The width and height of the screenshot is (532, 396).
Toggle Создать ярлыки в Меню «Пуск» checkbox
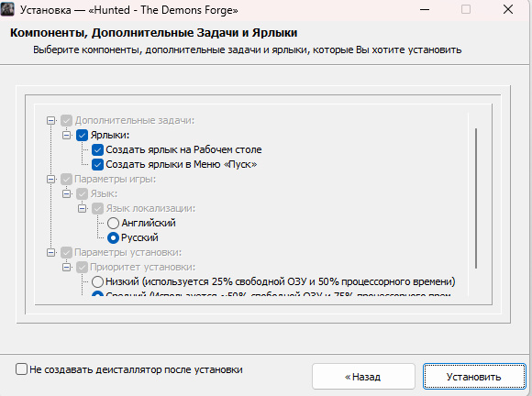pos(97,164)
